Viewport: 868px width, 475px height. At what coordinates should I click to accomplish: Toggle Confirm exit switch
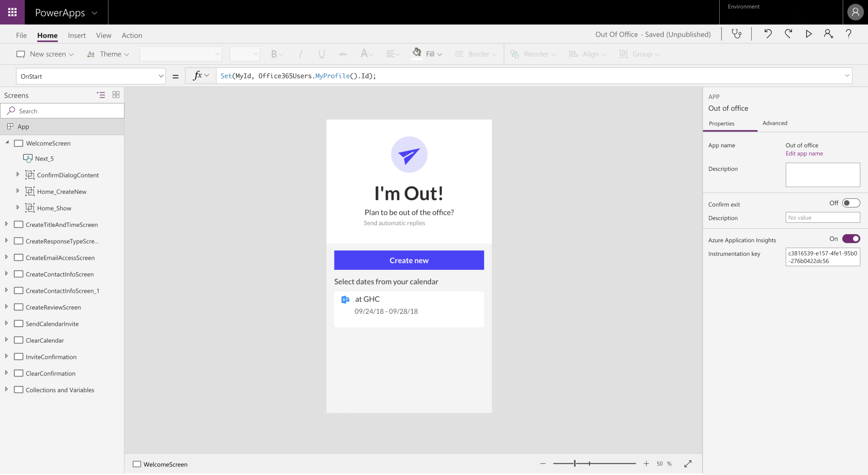coord(851,203)
